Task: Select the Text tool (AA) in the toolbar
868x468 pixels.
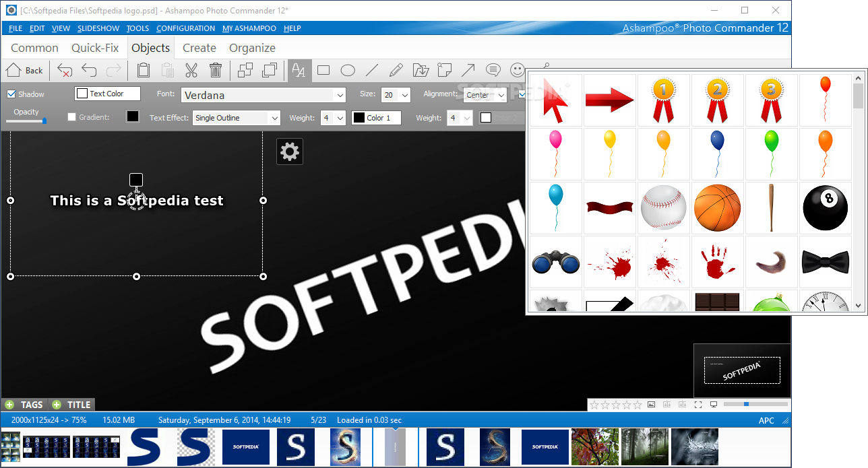Action: (299, 70)
